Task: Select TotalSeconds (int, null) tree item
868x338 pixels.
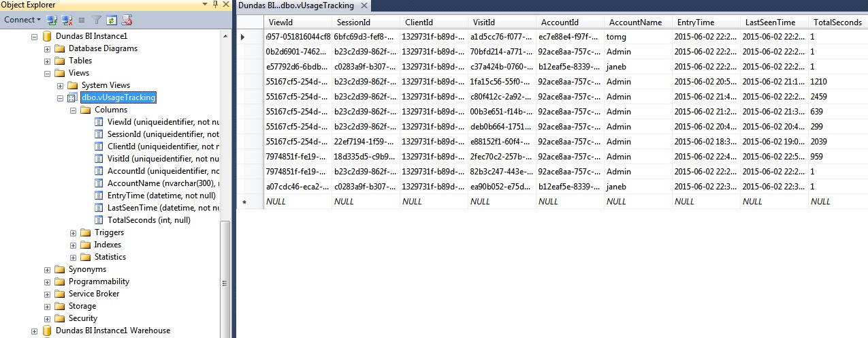Action: 149,220
